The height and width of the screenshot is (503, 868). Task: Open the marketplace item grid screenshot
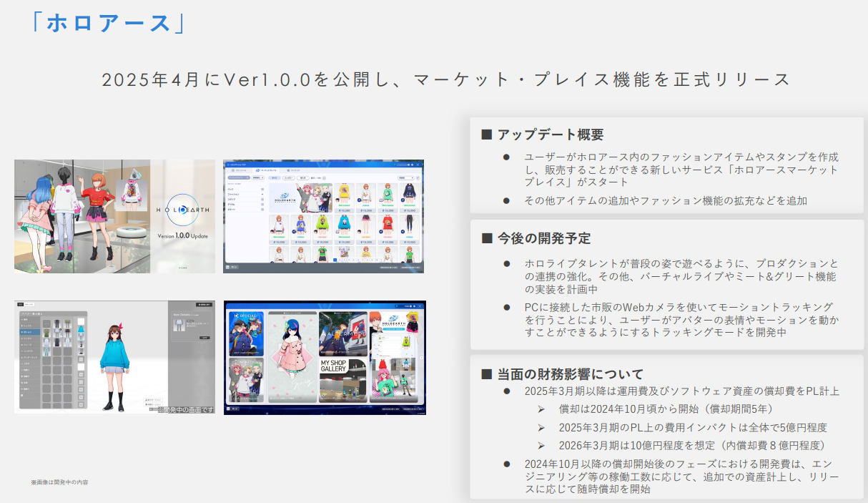point(323,216)
